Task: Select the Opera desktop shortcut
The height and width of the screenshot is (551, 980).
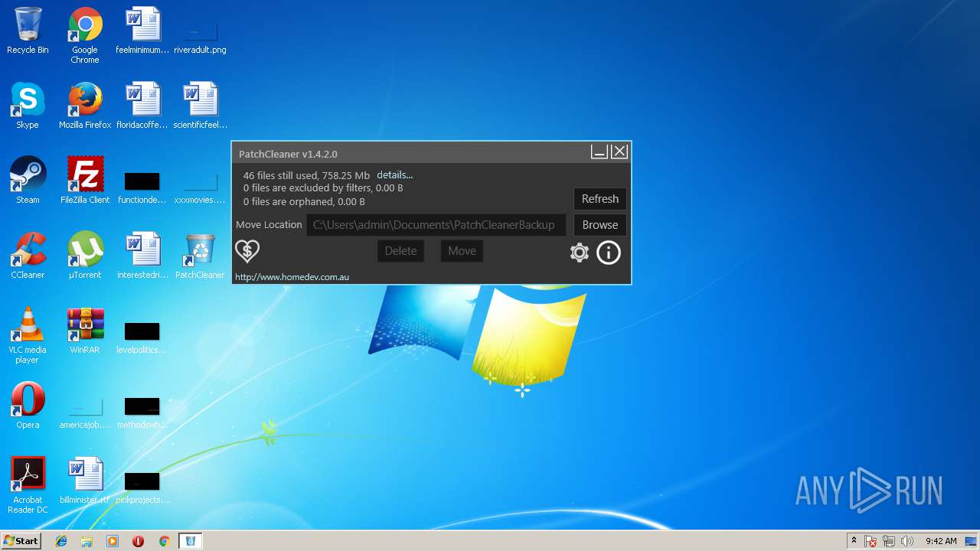Action: tap(28, 406)
